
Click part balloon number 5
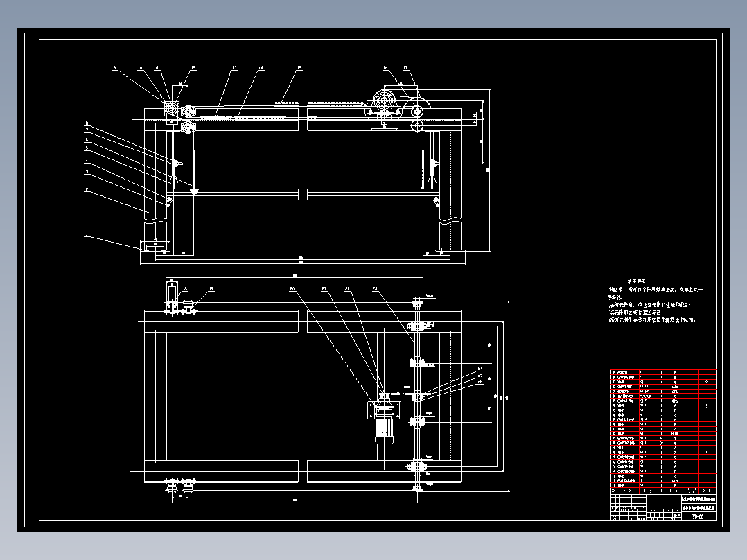[87, 148]
